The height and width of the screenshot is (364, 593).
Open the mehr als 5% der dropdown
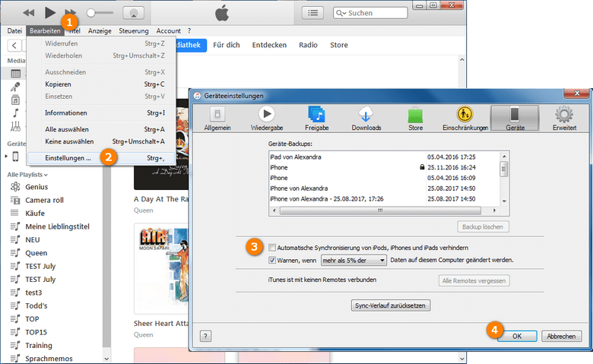click(x=354, y=260)
